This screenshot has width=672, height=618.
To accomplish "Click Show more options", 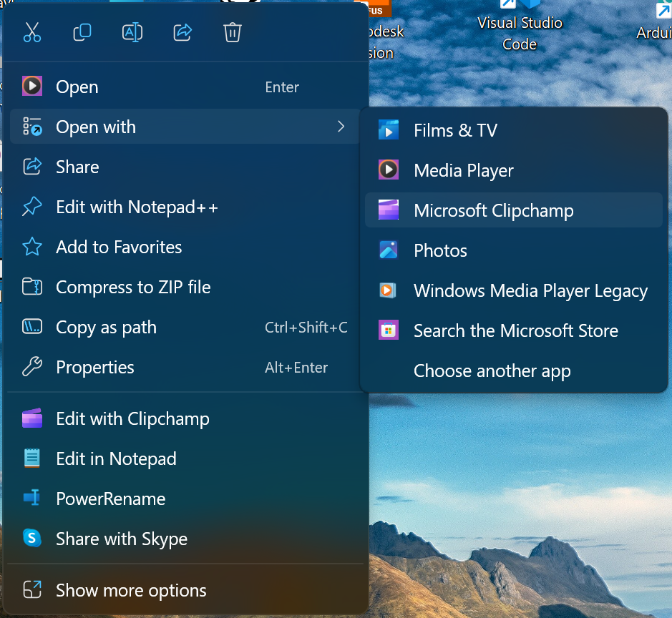I will click(x=185, y=591).
